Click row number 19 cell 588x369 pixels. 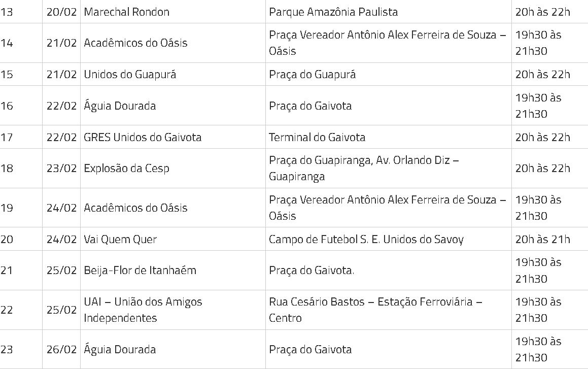click(21, 208)
